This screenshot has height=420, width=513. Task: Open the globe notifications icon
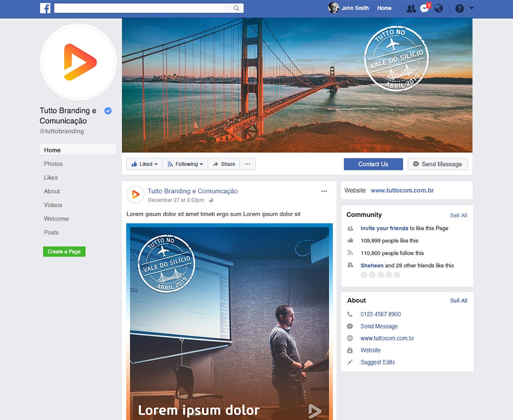(x=438, y=8)
